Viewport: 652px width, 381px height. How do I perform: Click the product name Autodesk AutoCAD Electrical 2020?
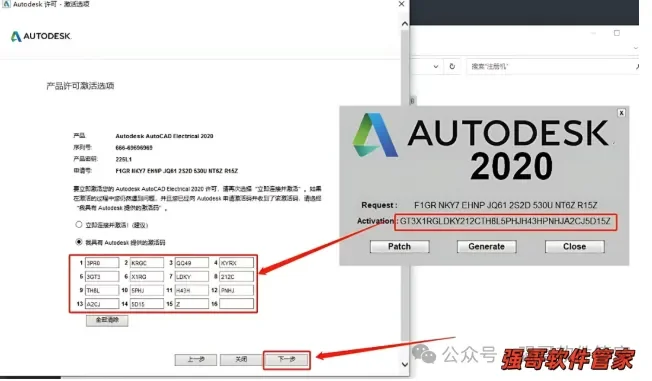point(164,136)
